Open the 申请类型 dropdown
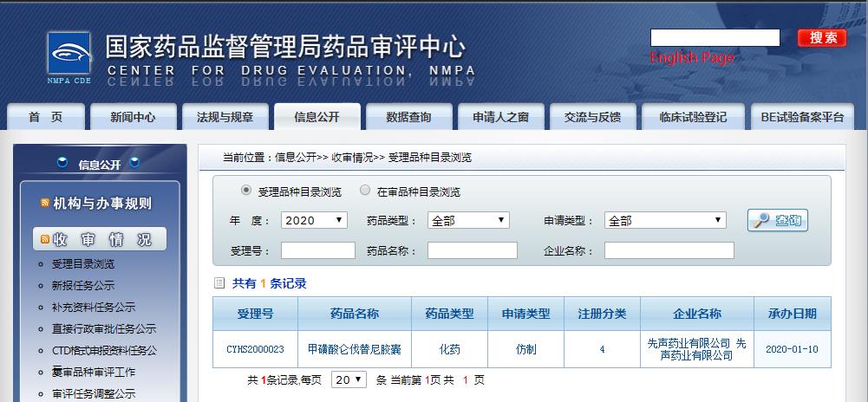Image resolution: width=868 pixels, height=402 pixels. click(x=665, y=220)
